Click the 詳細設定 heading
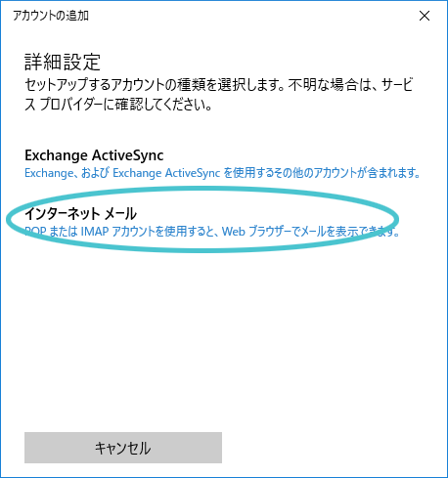This screenshot has height=478, width=448. point(63,62)
